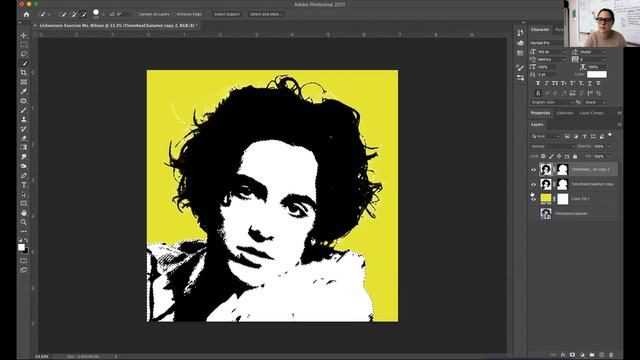
Task: Enable the Enhance Edge checkbox
Action: 174,14
